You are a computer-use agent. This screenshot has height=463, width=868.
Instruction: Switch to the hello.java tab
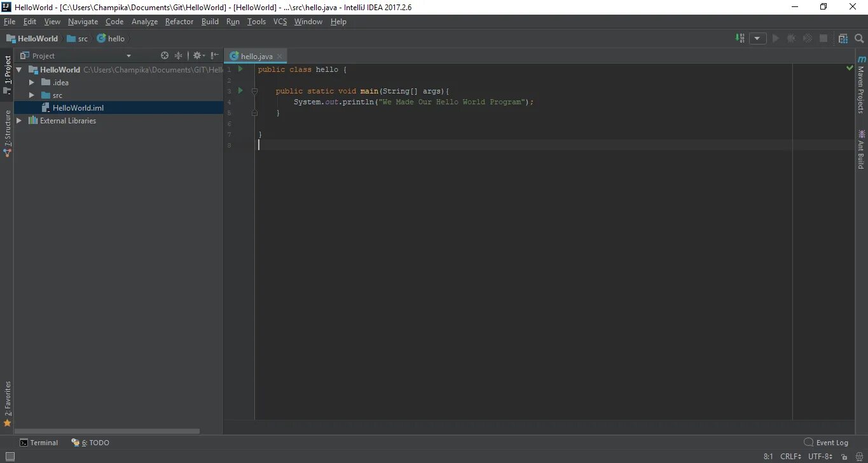click(256, 56)
